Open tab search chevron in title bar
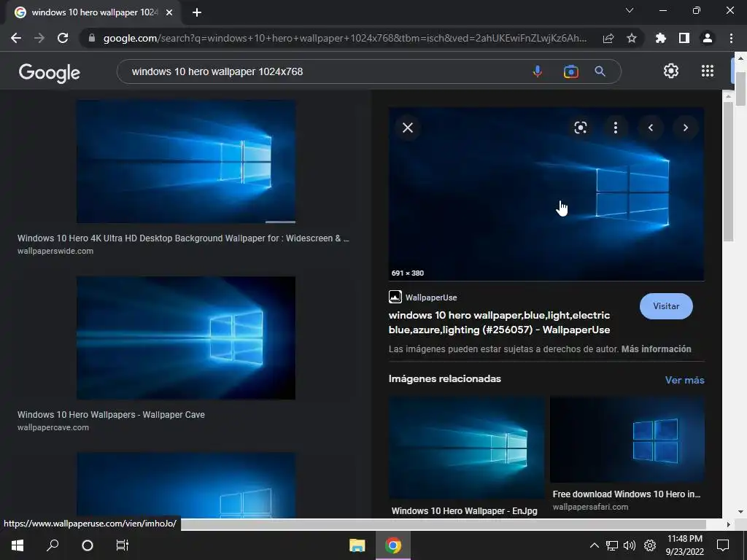 pyautogui.click(x=630, y=10)
